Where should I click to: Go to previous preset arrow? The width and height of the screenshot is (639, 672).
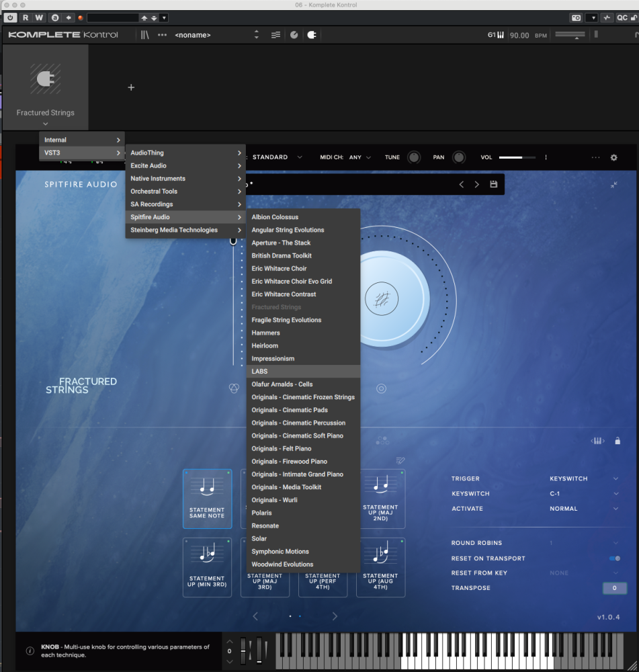[462, 184]
